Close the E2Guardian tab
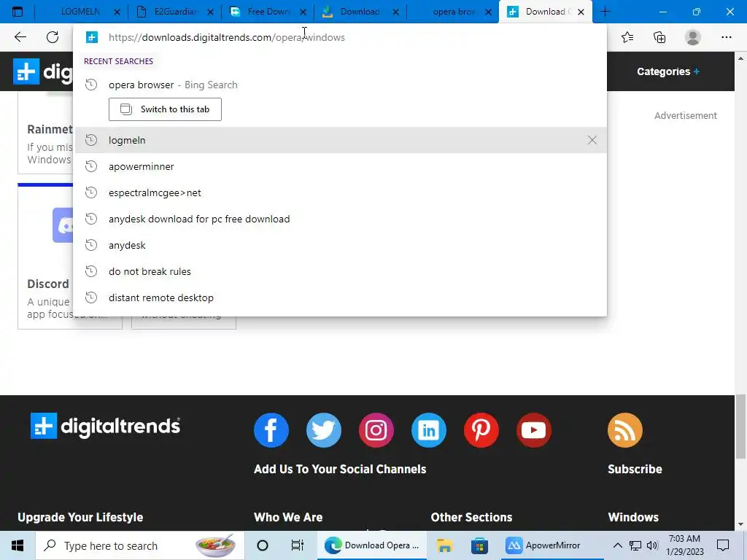This screenshot has height=560, width=747. (210, 12)
